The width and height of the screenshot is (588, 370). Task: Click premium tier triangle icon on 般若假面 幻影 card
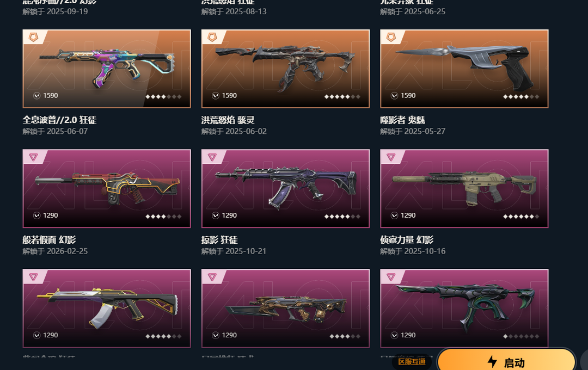click(33, 157)
